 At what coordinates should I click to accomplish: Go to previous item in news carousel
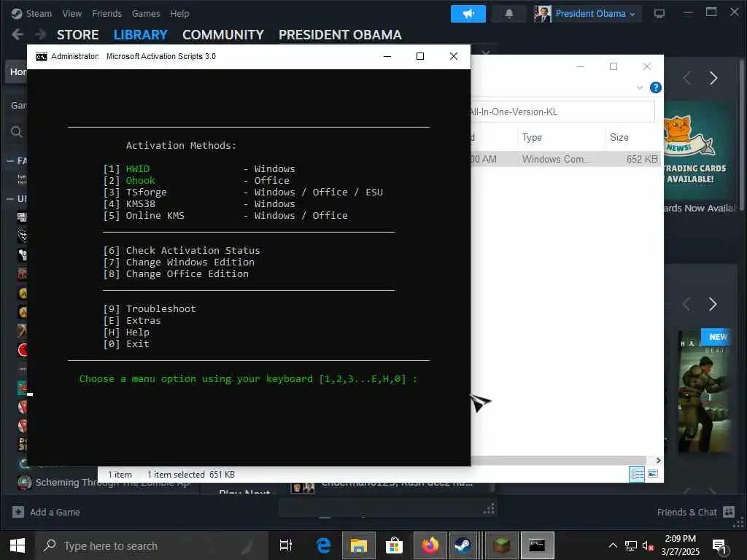pos(687,78)
